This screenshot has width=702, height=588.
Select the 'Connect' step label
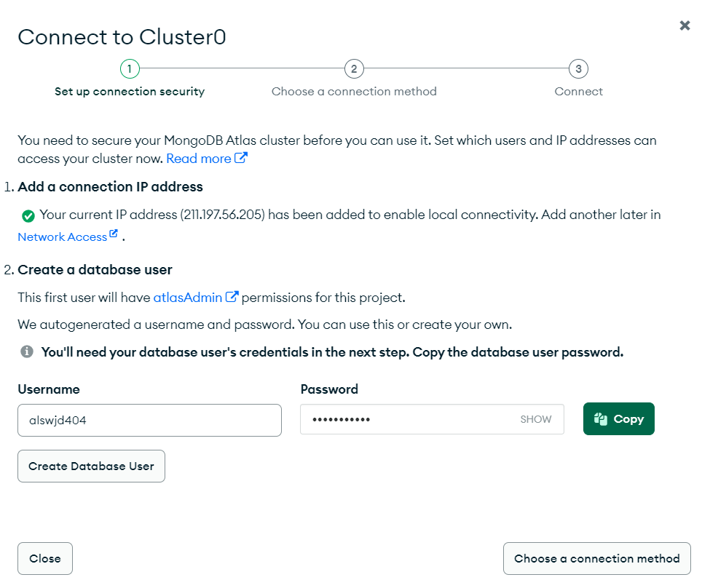tap(578, 92)
